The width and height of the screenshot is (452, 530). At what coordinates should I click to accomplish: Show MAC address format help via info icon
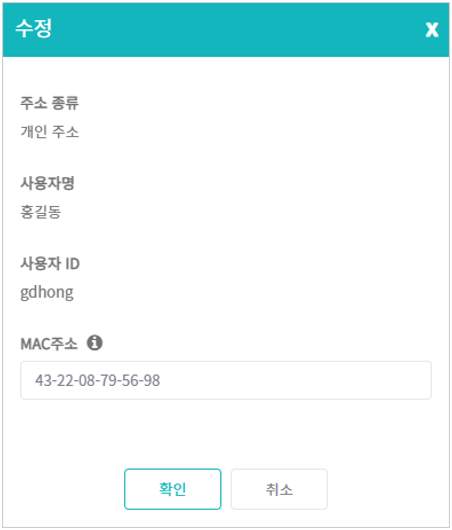click(x=95, y=343)
